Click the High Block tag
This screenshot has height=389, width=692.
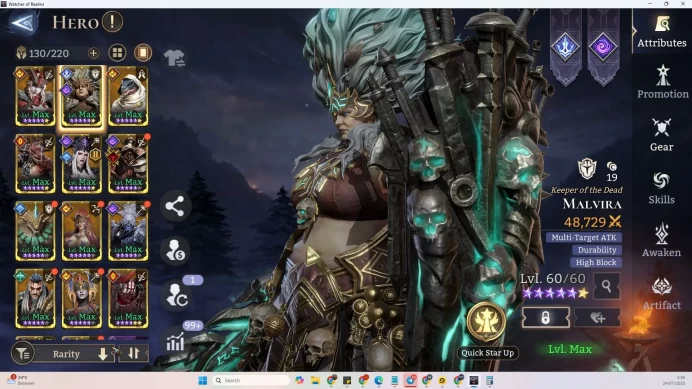pyautogui.click(x=596, y=262)
